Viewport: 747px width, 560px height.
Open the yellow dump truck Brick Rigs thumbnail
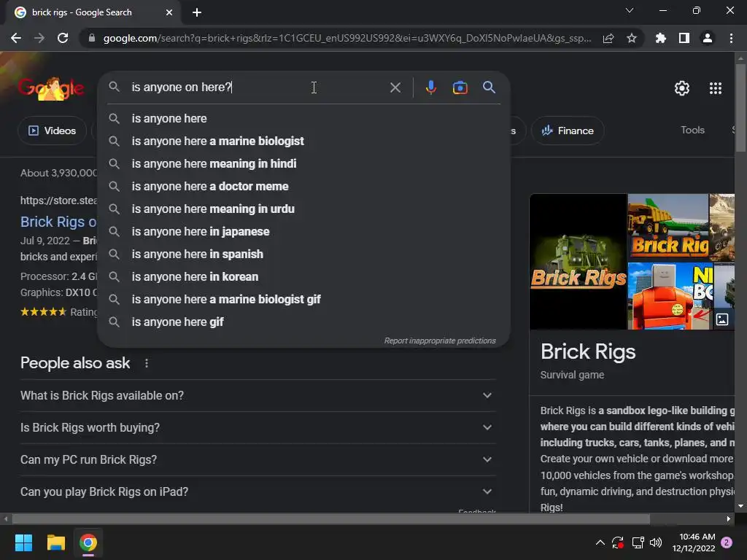[668, 227]
